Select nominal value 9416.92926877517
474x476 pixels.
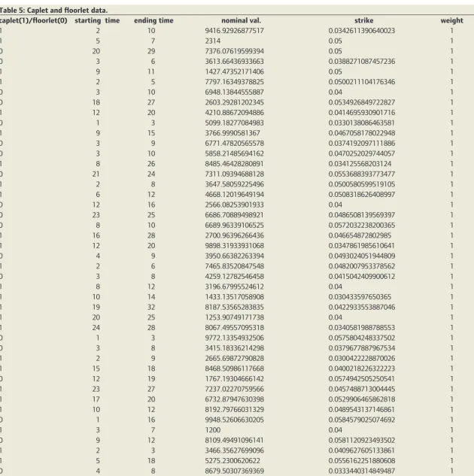(x=235, y=31)
